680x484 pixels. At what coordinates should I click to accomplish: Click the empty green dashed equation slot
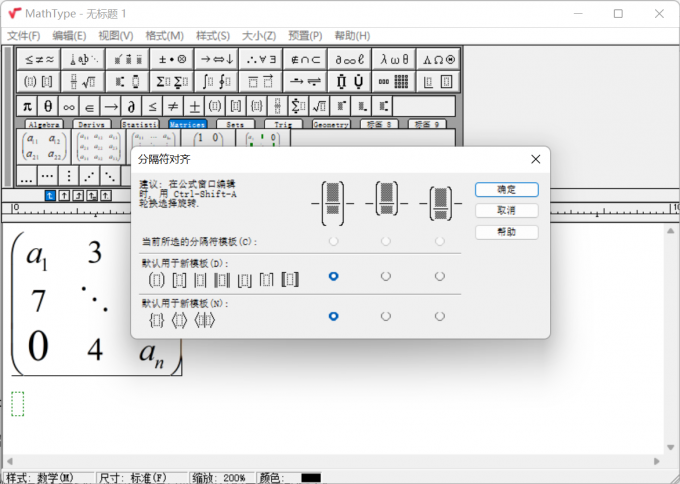(17, 404)
